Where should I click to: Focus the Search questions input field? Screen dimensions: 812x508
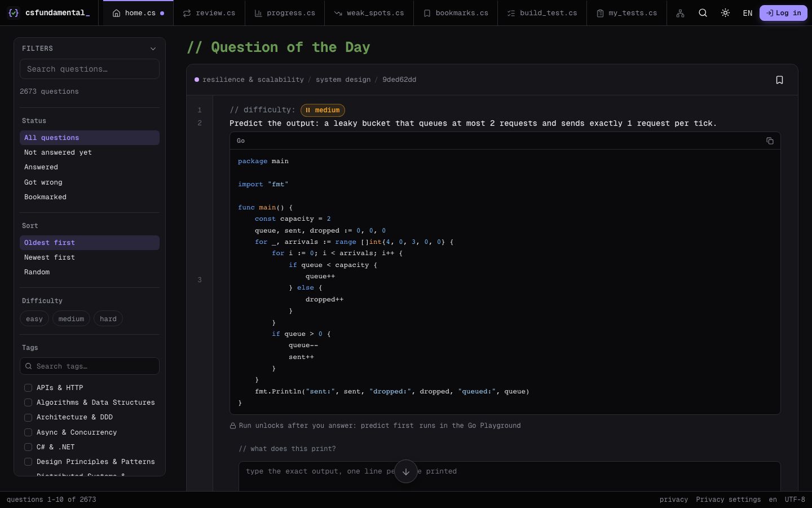tap(90, 69)
